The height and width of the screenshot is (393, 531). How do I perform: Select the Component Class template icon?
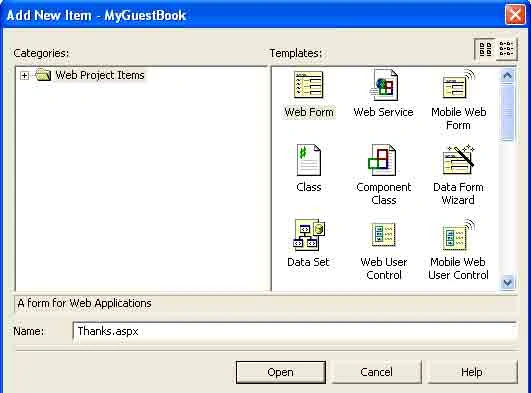coord(382,160)
